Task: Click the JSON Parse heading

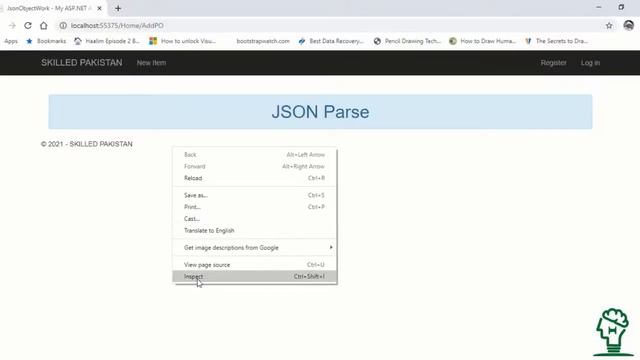Action: click(320, 112)
